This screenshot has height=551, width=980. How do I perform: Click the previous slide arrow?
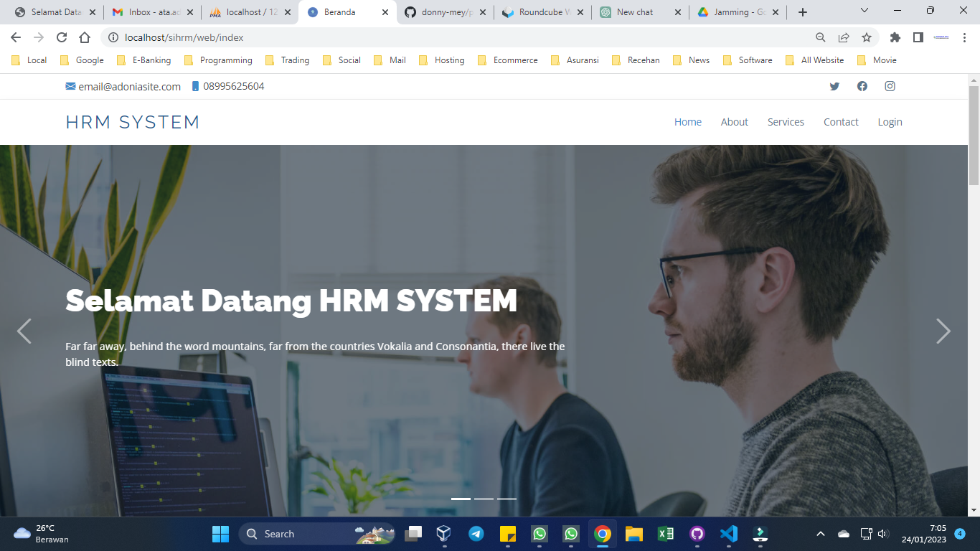coord(24,331)
